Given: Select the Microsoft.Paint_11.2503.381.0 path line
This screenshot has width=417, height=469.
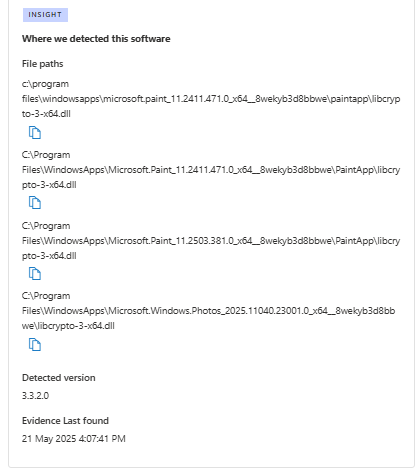Looking at the screenshot, I should pyautogui.click(x=211, y=241).
